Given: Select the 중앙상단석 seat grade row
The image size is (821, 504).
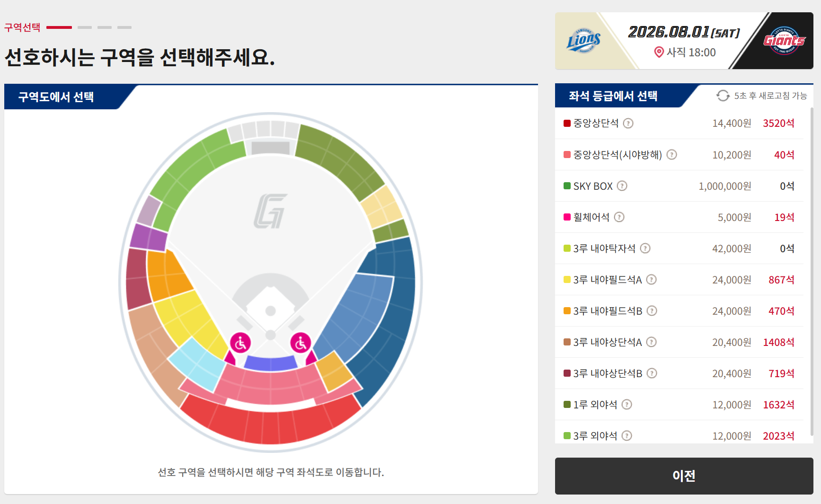Looking at the screenshot, I should click(x=679, y=124).
